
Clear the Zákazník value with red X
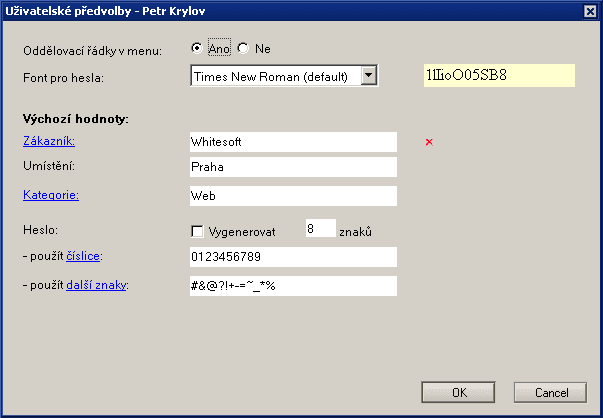click(x=429, y=142)
